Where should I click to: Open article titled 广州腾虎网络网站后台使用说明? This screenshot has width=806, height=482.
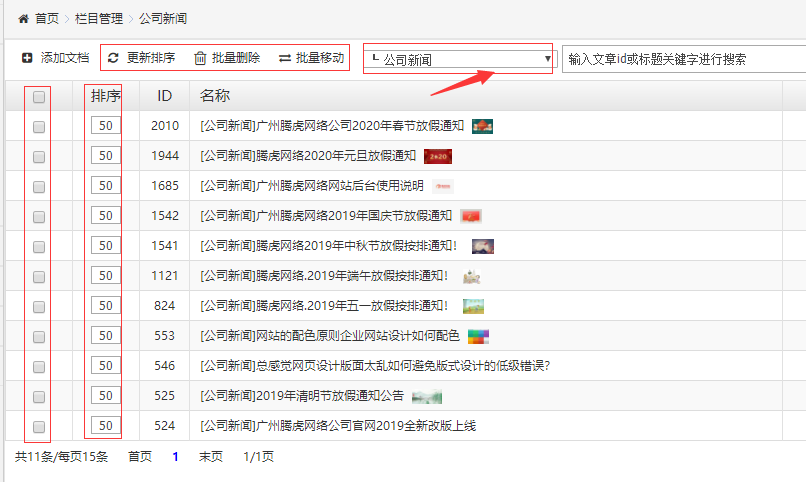(312, 186)
